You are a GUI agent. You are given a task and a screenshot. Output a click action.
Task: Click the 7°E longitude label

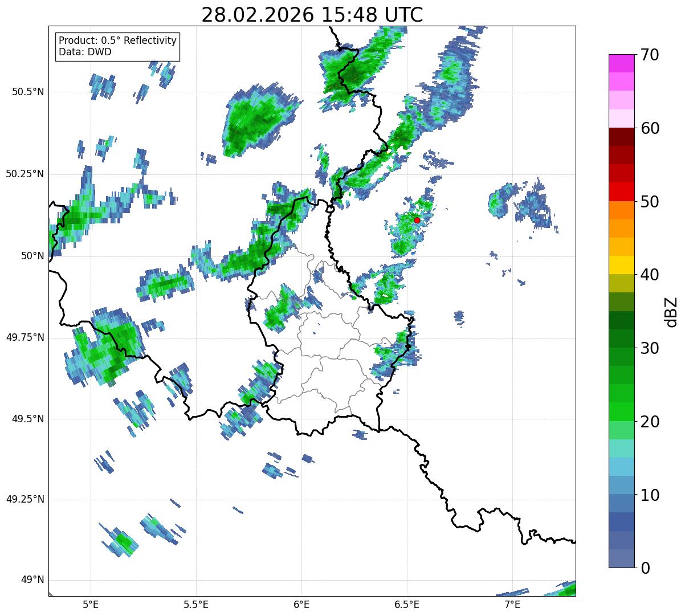pyautogui.click(x=512, y=605)
